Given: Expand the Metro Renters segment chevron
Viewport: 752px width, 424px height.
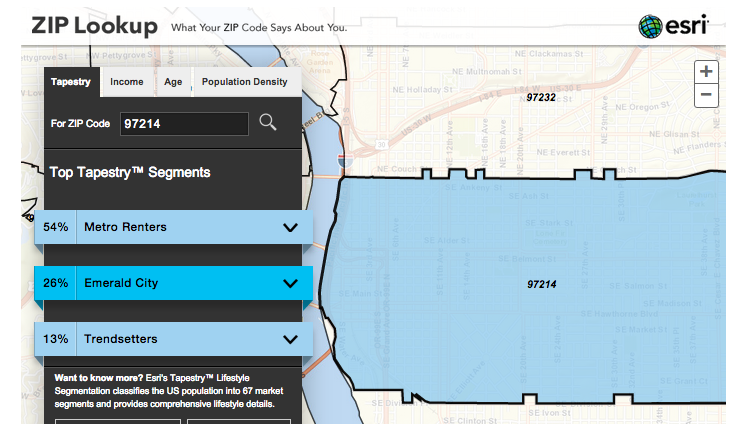Looking at the screenshot, I should 290,227.
